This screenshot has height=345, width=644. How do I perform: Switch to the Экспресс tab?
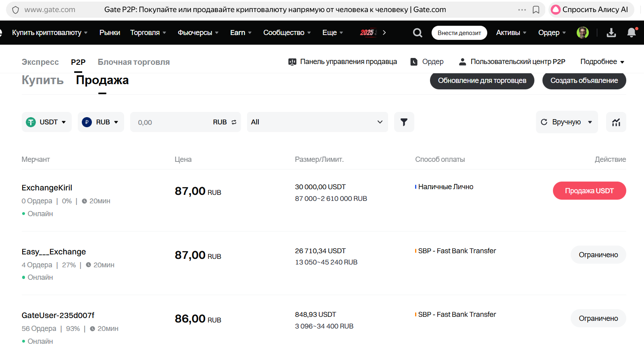point(40,62)
